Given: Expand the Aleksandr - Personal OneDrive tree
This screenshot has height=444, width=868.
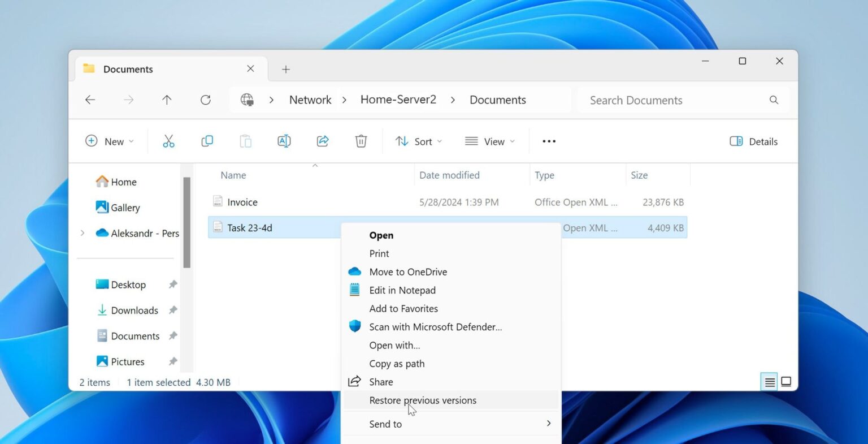Looking at the screenshot, I should tap(83, 233).
